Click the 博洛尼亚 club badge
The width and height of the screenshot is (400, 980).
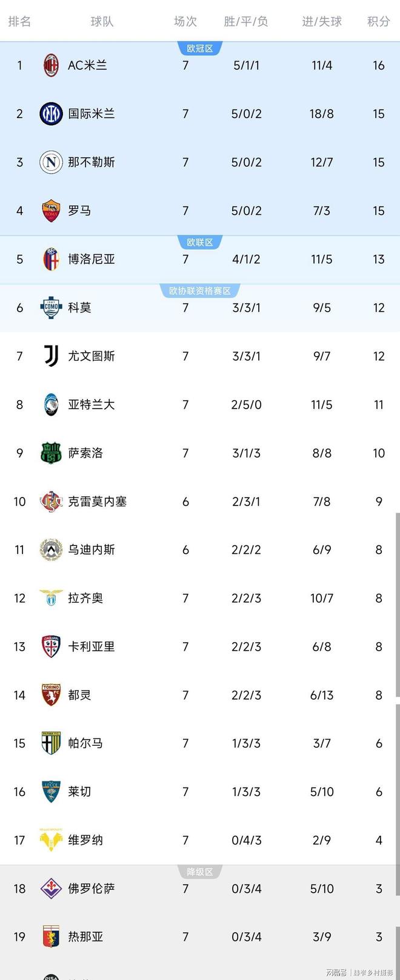pos(50,259)
